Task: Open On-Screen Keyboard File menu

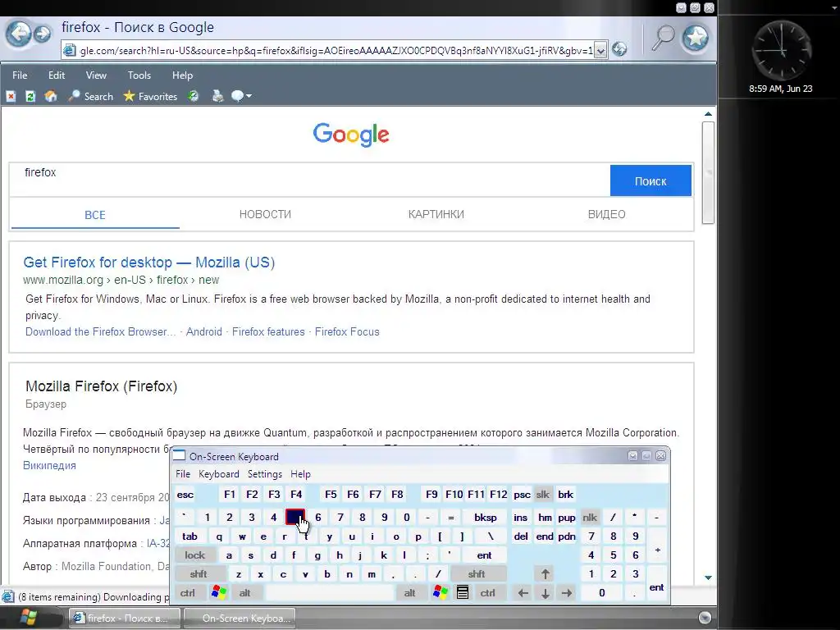Action: [183, 474]
